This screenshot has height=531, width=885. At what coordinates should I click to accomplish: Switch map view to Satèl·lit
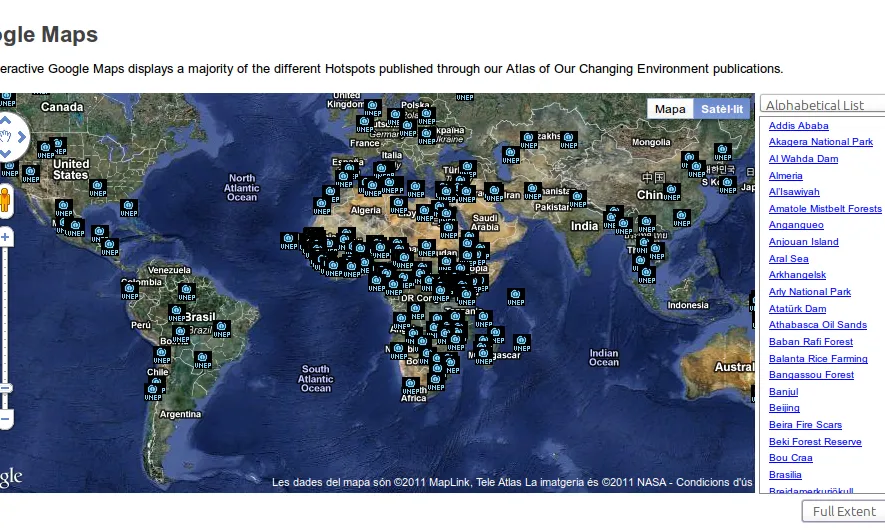722,109
